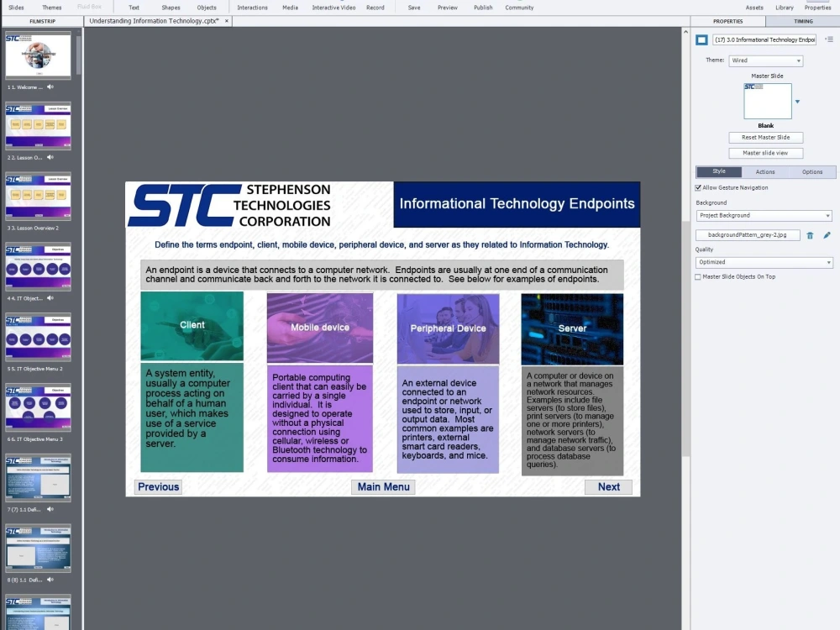Screen dimensions: 840x630
Task: Click the Reset Master Slide button
Action: pos(765,137)
